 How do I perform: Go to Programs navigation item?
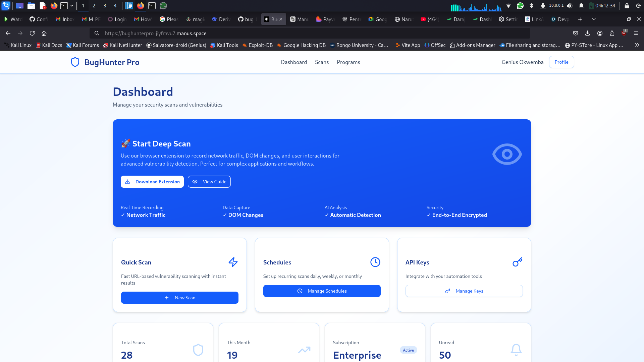[348, 62]
